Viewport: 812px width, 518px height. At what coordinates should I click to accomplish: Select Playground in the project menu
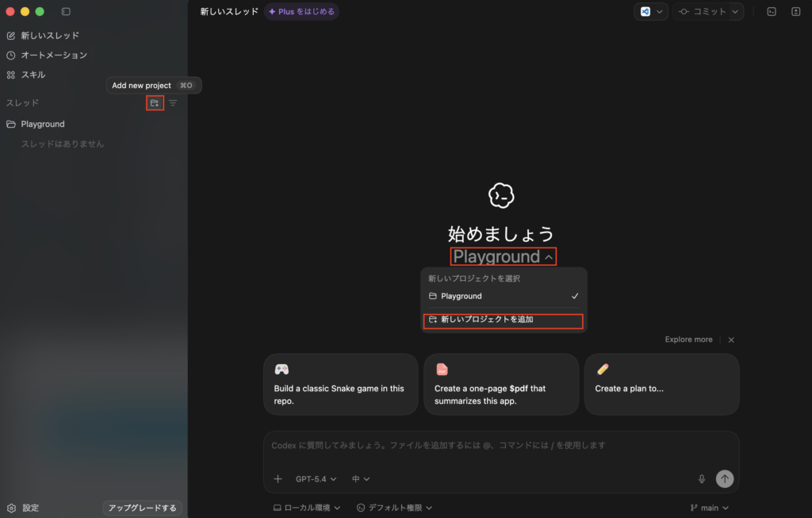[462, 296]
